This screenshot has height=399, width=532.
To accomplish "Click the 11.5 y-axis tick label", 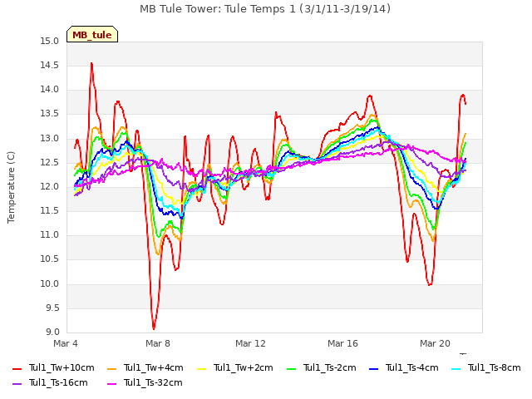I will (50, 211).
